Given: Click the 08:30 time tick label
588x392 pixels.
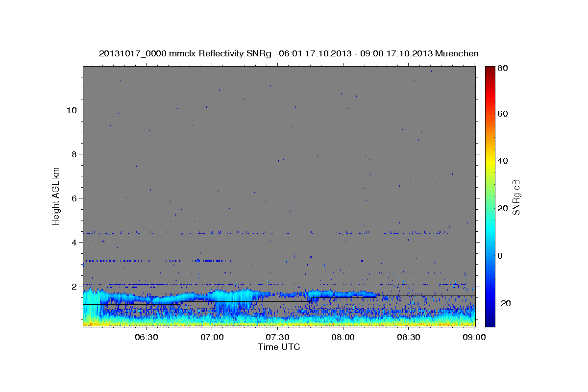Looking at the screenshot, I should 409,338.
